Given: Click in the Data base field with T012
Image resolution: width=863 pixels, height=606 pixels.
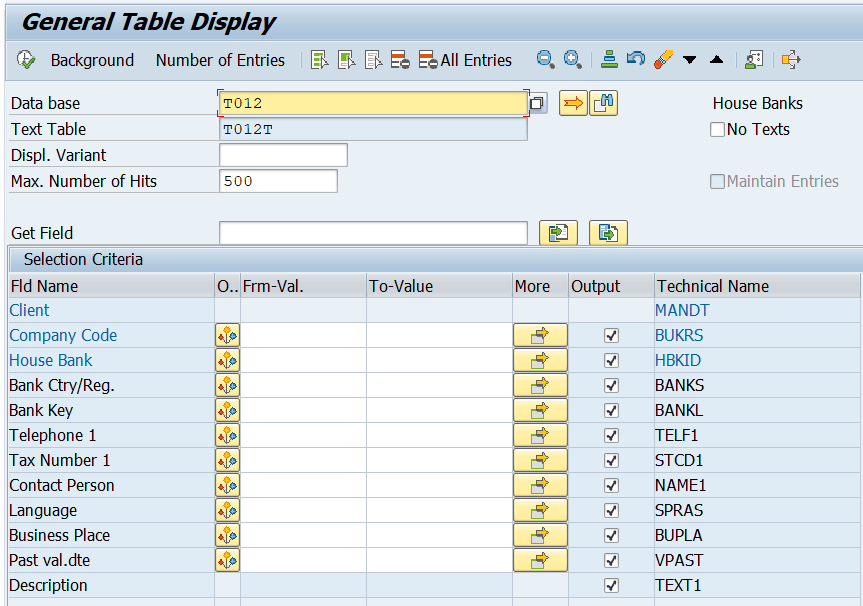Looking at the screenshot, I should [x=373, y=103].
